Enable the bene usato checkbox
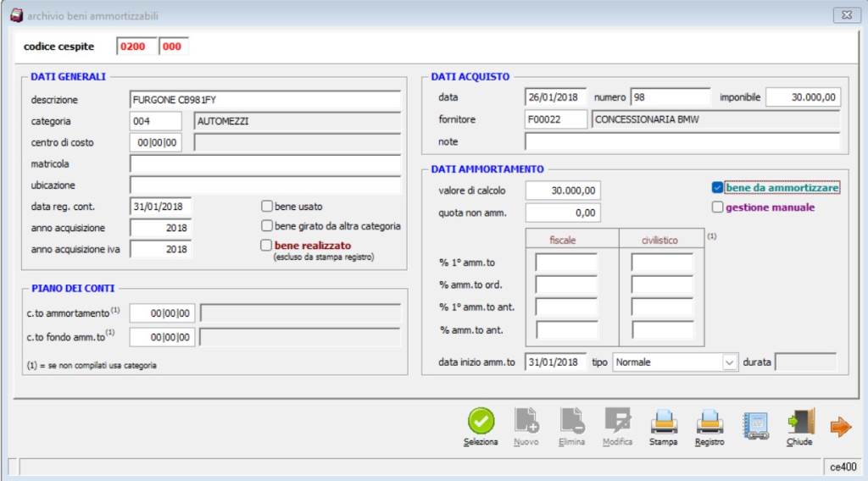868x481 pixels. pyautogui.click(x=267, y=207)
